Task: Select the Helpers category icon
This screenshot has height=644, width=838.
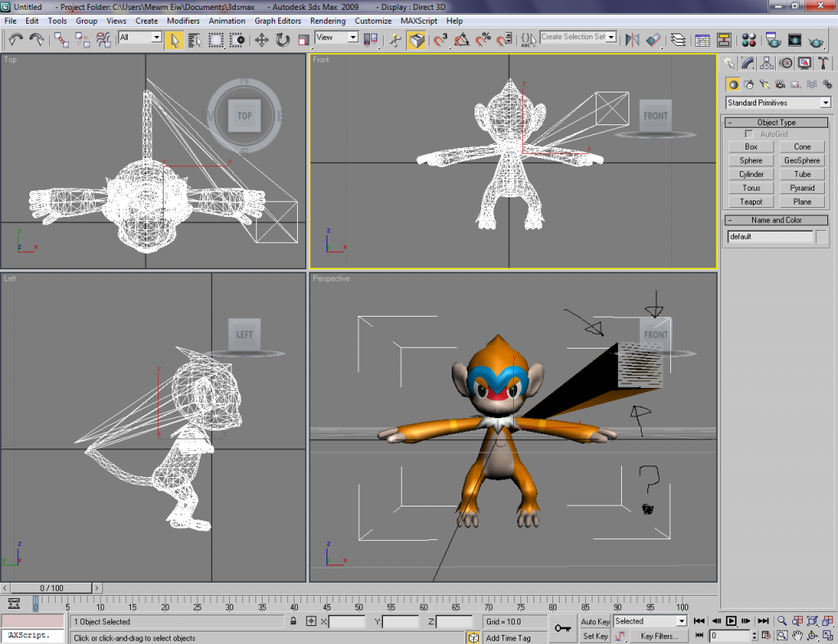Action: (795, 84)
